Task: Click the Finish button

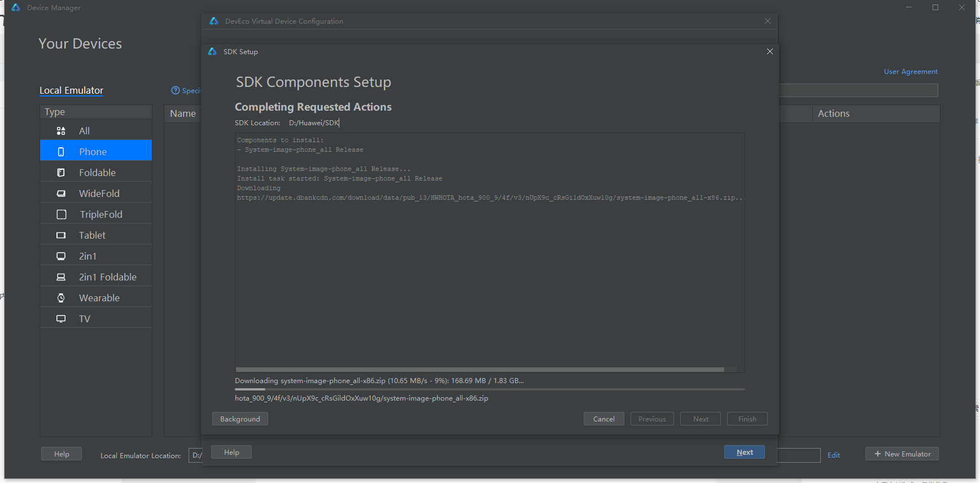Action: click(747, 419)
